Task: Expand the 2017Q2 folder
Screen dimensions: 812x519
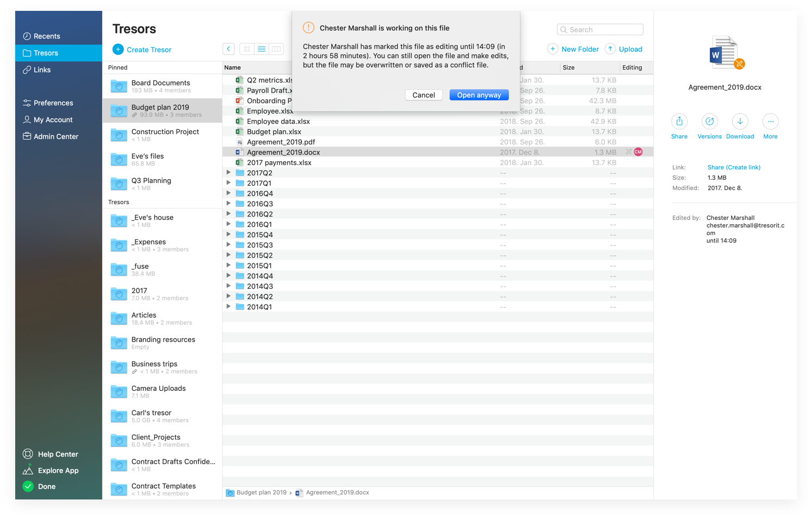Action: (229, 173)
